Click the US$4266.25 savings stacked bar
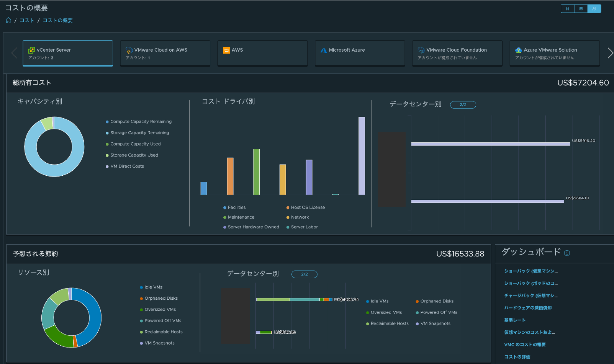614x364 pixels. point(294,299)
